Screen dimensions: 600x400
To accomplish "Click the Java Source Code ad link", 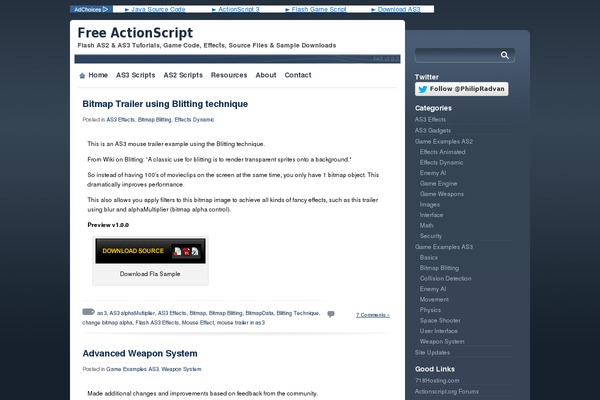I will [x=158, y=9].
